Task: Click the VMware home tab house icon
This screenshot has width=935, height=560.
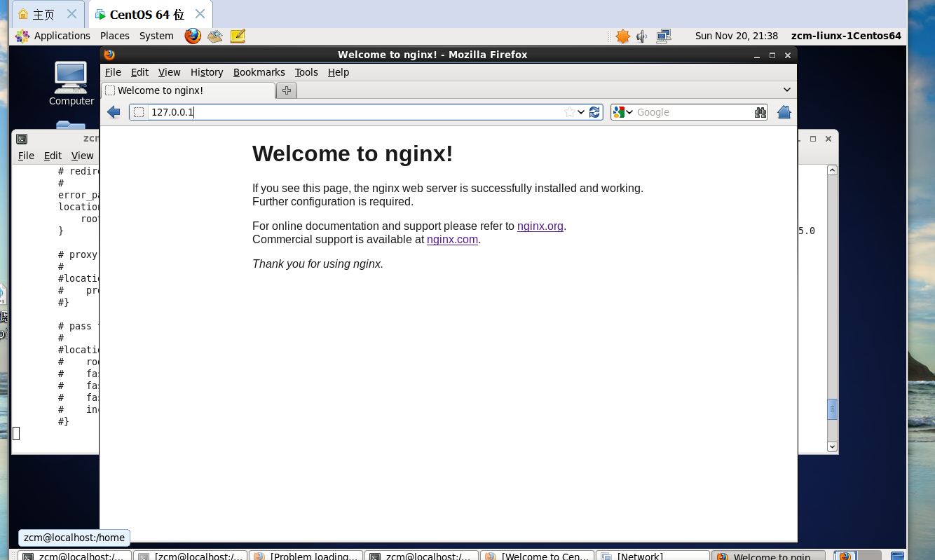Action: (23, 14)
